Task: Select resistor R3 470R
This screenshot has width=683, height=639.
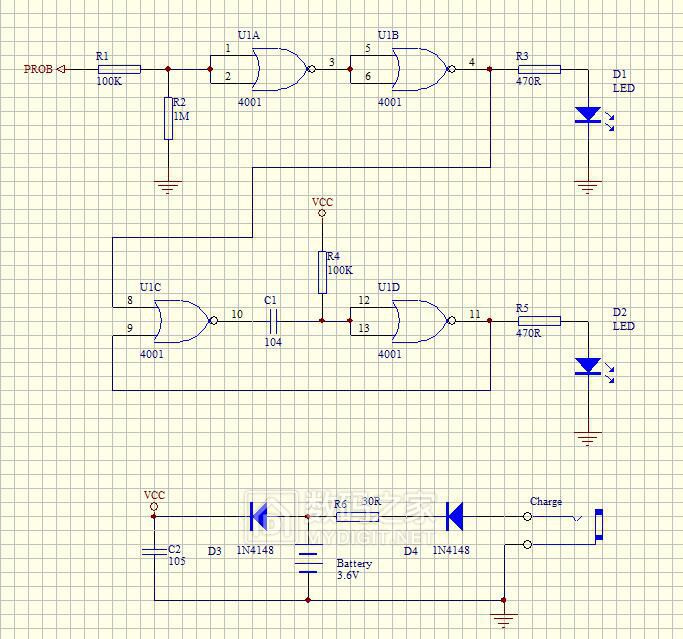Action: pyautogui.click(x=538, y=69)
